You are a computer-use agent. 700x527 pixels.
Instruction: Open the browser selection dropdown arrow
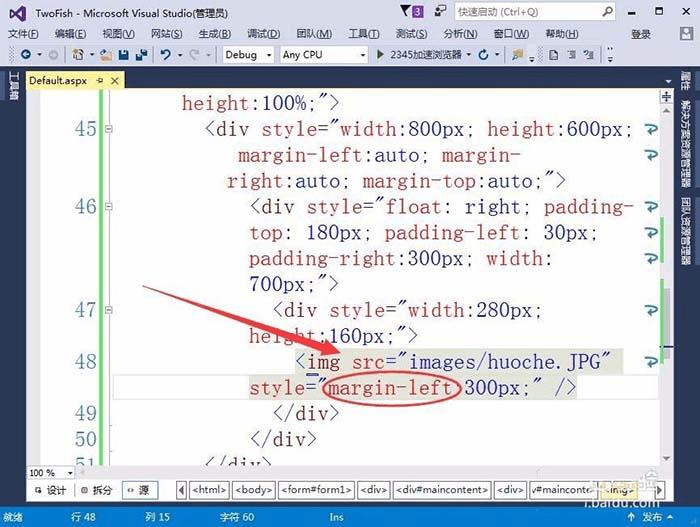pos(469,55)
